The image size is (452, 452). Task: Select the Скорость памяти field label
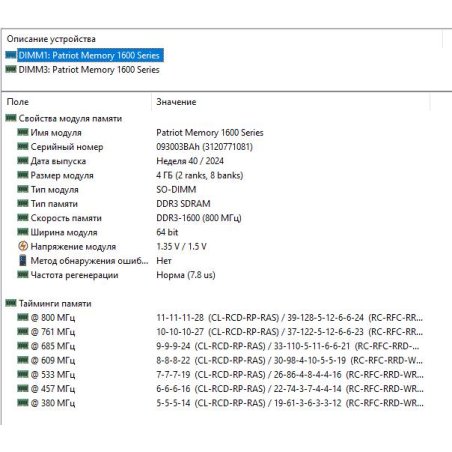tap(66, 218)
